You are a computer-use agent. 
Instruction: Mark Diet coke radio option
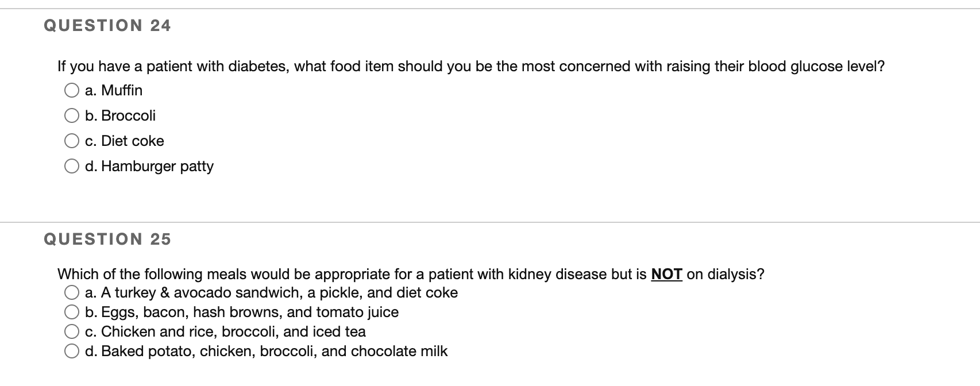point(71,141)
